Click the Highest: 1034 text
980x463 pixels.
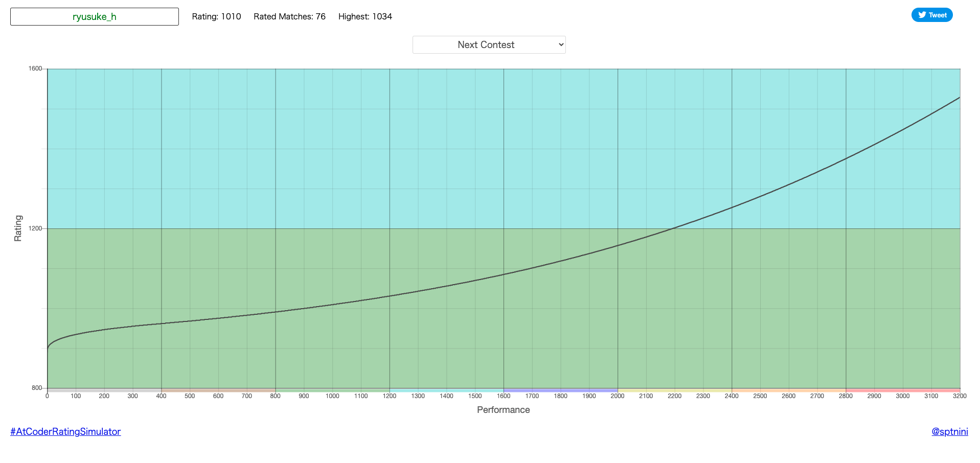click(364, 16)
